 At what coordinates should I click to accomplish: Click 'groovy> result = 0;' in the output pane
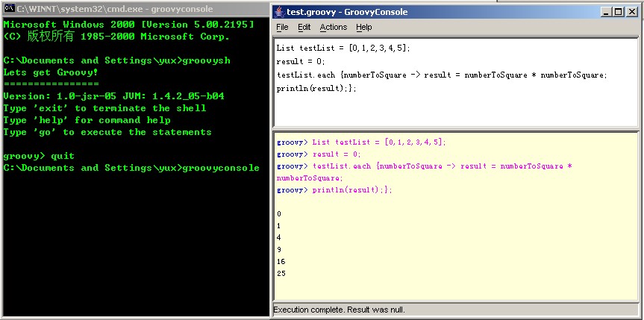319,154
